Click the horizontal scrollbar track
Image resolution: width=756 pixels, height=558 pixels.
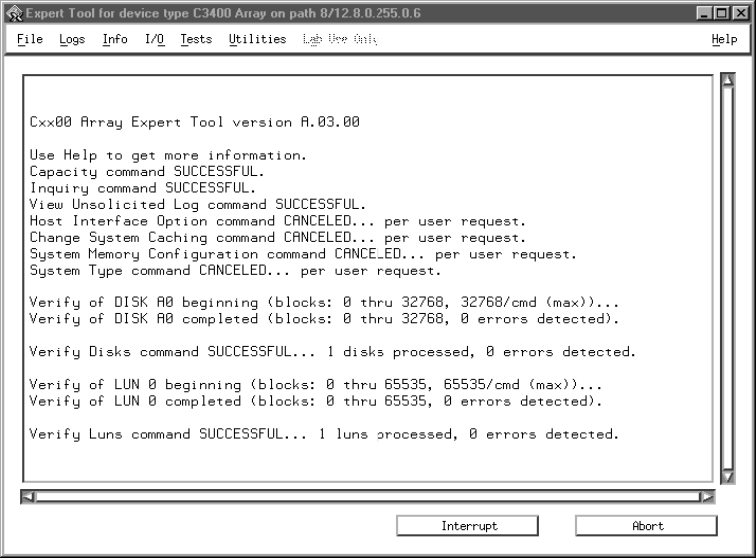click(x=368, y=497)
